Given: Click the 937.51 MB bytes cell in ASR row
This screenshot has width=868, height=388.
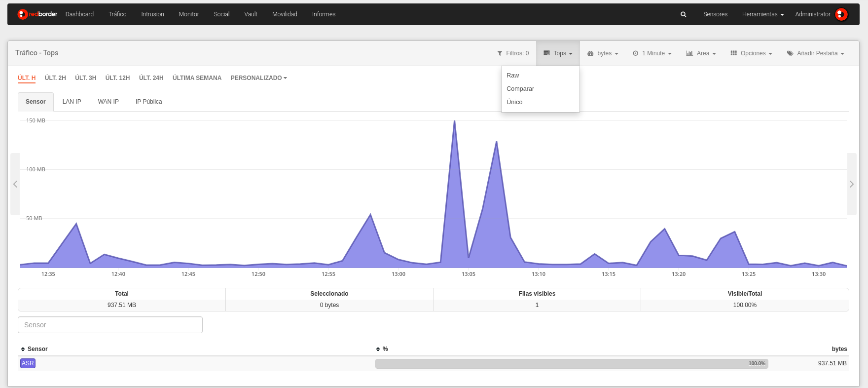Looking at the screenshot, I should click(x=832, y=363).
